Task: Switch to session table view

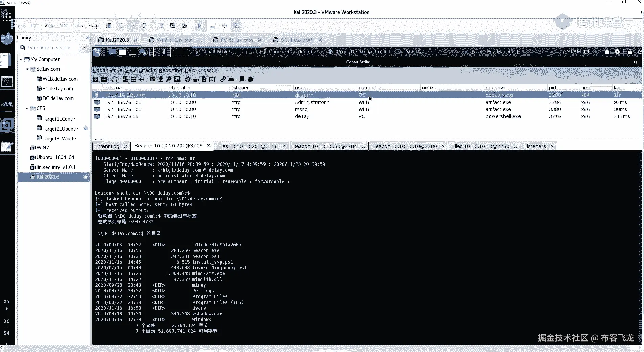Action: (x=134, y=79)
